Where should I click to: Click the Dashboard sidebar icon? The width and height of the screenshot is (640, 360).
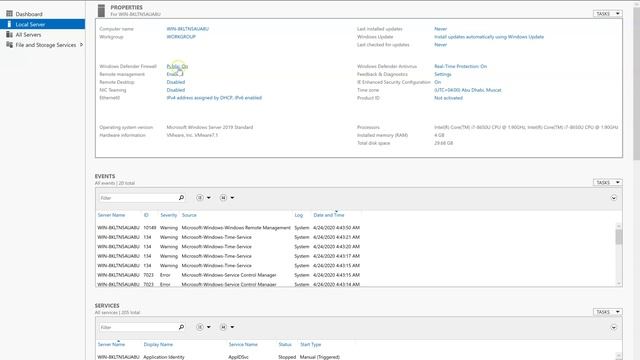point(9,14)
